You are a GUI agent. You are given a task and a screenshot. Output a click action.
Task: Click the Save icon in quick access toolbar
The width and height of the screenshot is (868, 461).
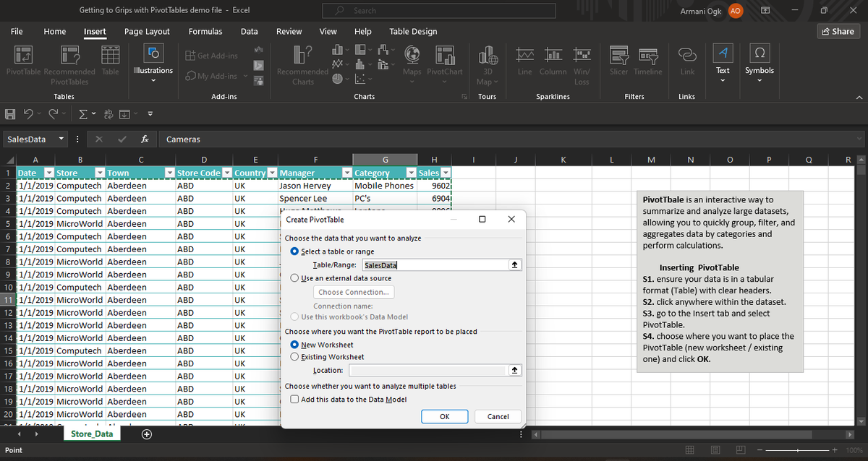pos(10,113)
